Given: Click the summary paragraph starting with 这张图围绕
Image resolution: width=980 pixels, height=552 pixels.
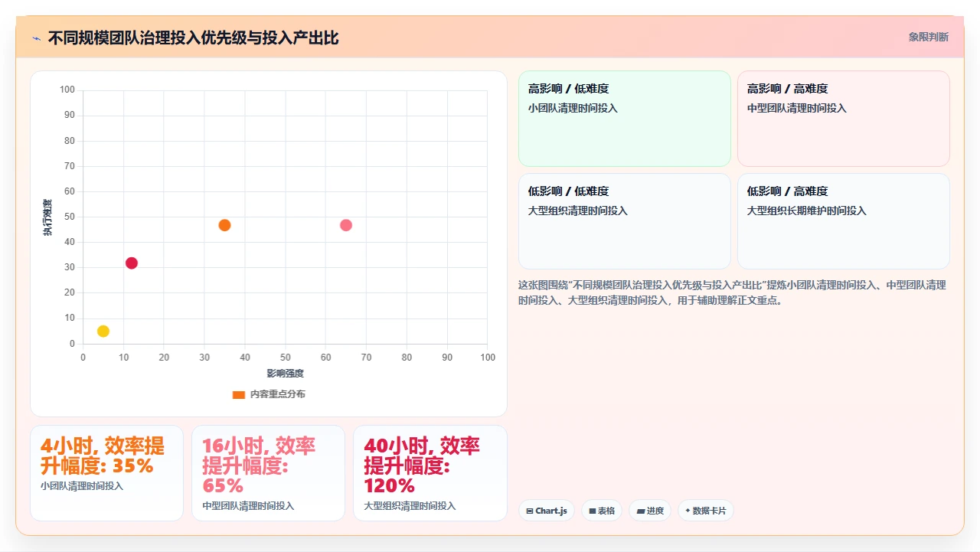Looking at the screenshot, I should click(733, 292).
